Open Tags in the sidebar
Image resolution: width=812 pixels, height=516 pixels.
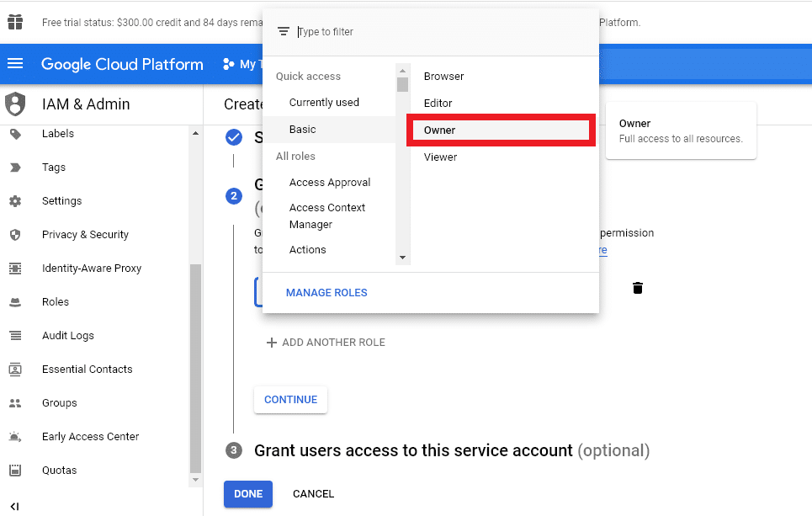54,168
